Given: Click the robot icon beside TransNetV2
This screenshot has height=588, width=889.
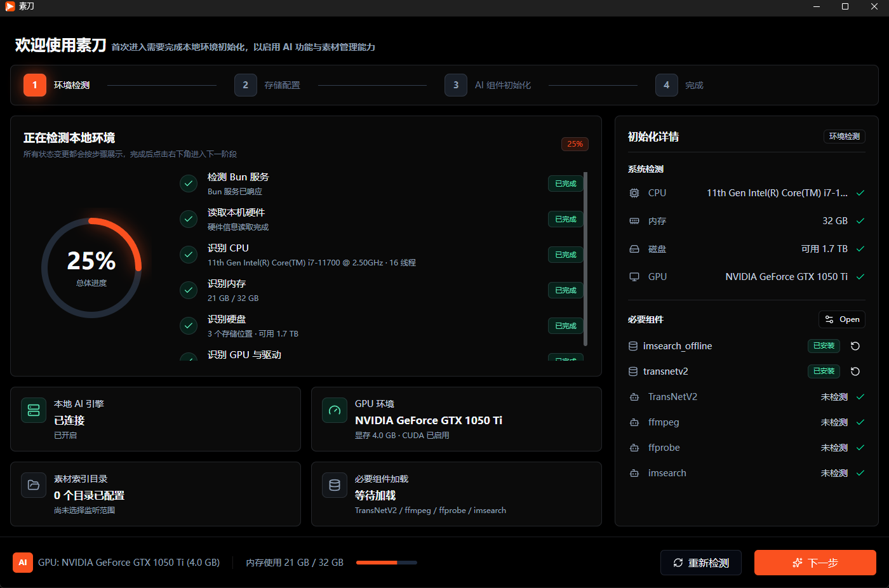Looking at the screenshot, I should (634, 397).
